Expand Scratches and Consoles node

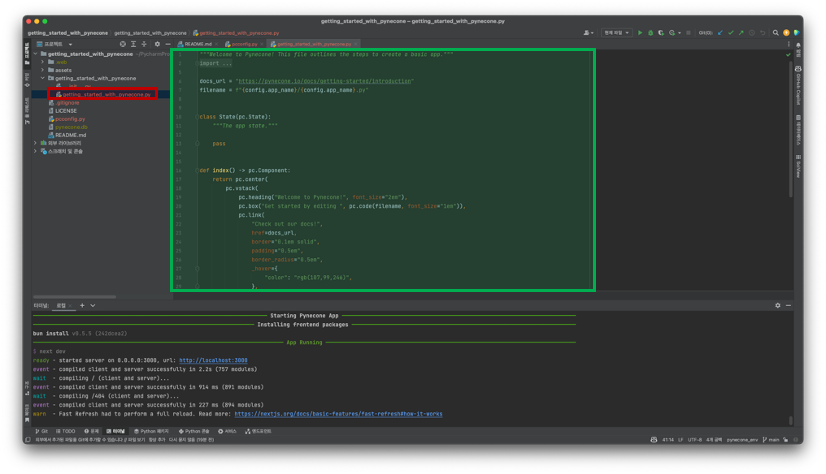[36, 151]
